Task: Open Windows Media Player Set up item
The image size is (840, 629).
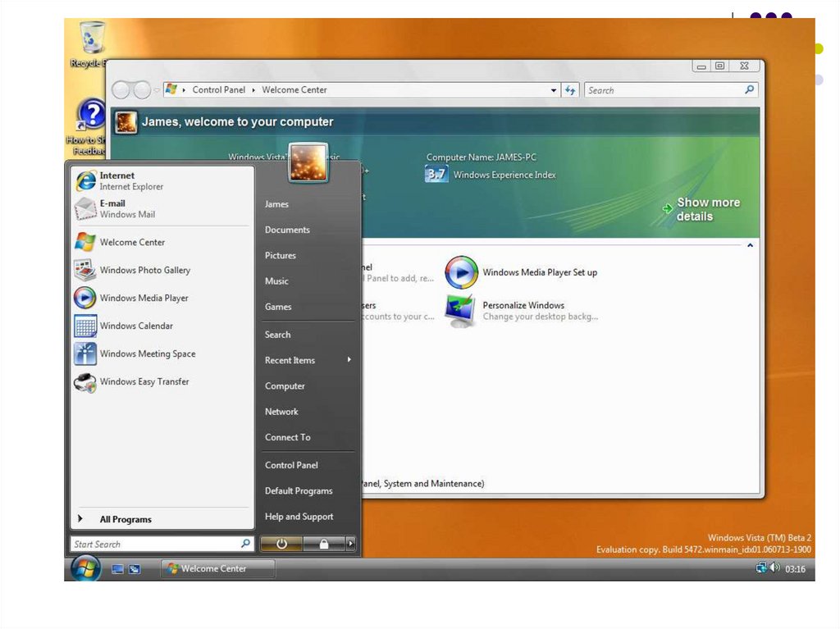Action: click(521, 272)
